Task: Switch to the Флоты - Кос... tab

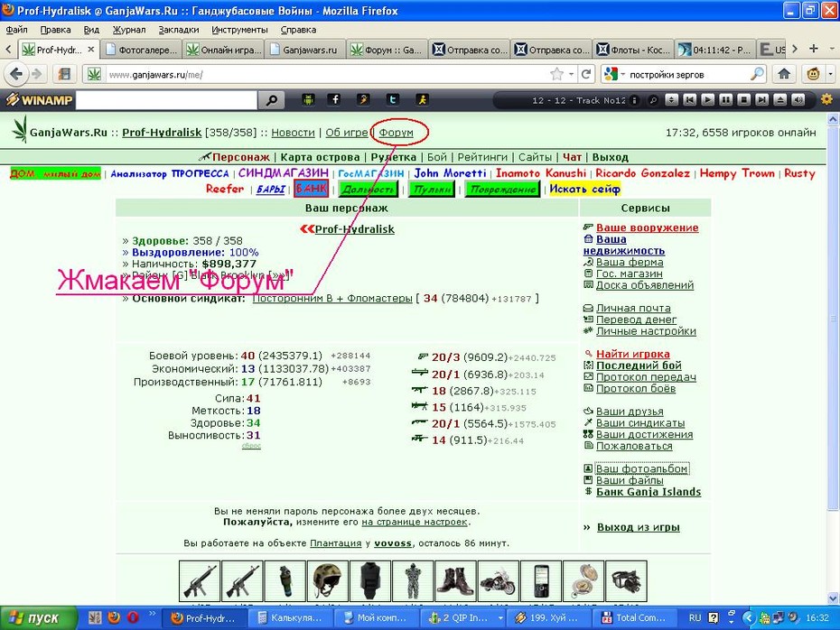Action: [632, 50]
